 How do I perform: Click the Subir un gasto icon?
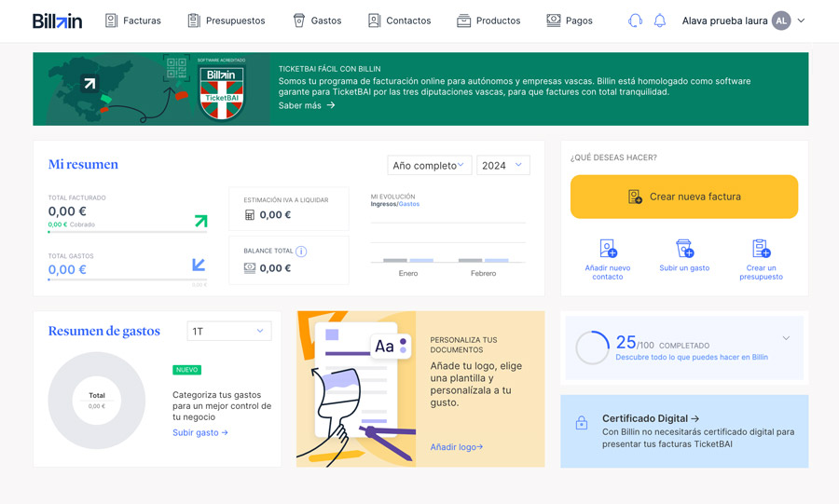coord(684,249)
